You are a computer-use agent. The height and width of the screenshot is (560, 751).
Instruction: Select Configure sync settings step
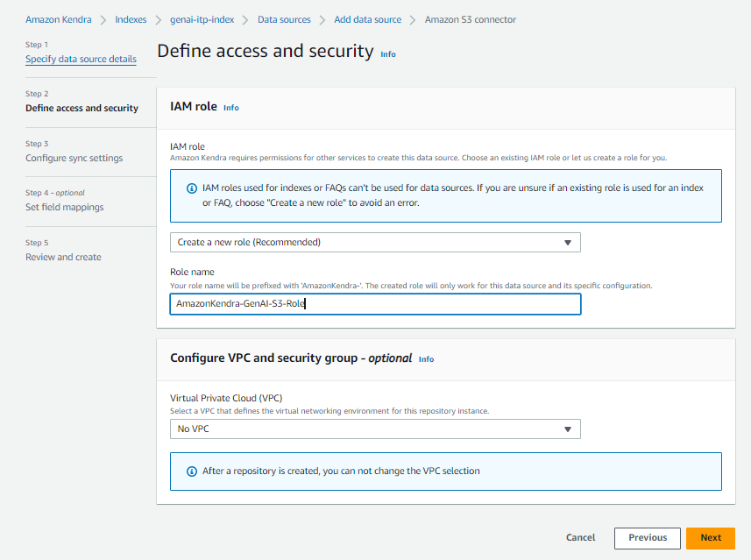tap(74, 158)
